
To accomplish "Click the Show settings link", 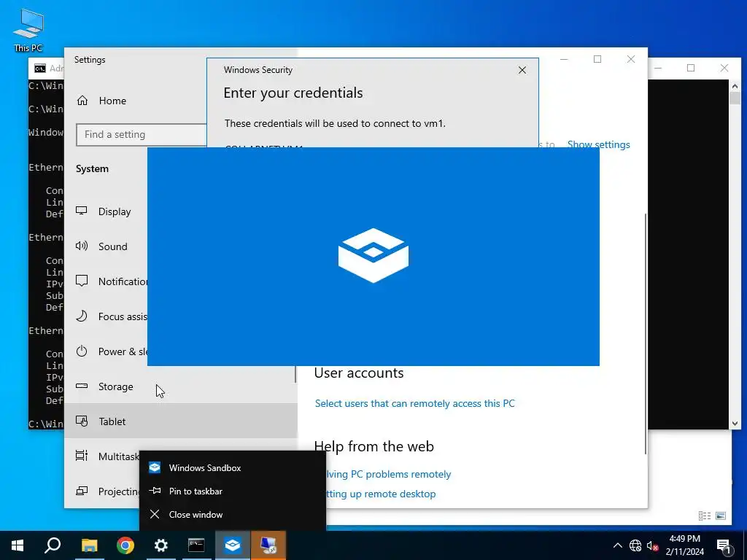I will pyautogui.click(x=598, y=144).
